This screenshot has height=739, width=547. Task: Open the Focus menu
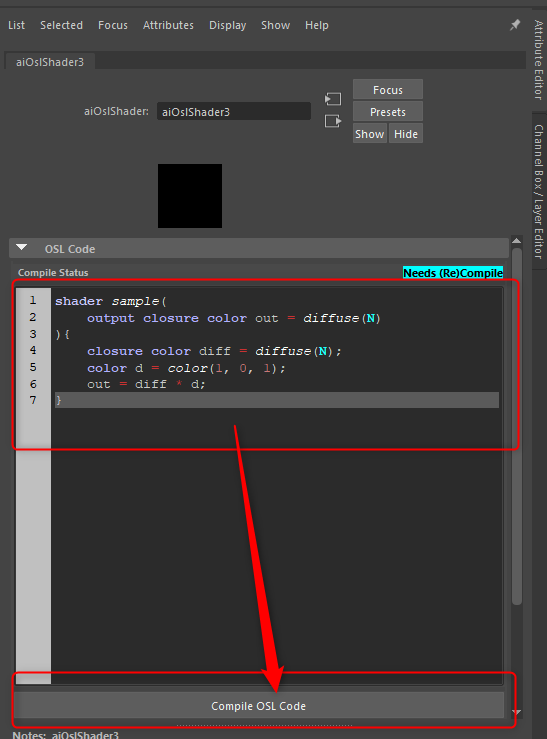113,25
